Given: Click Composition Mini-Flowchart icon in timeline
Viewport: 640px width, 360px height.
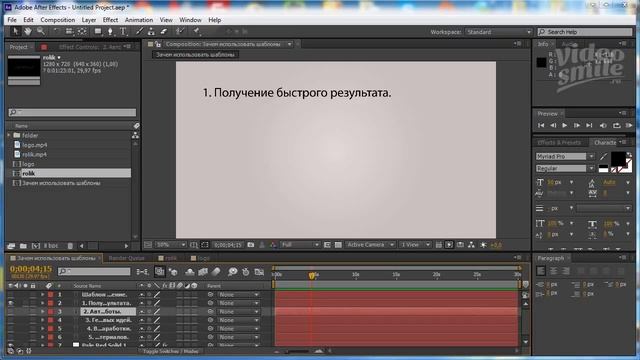Looking at the screenshot, I should point(142,272).
